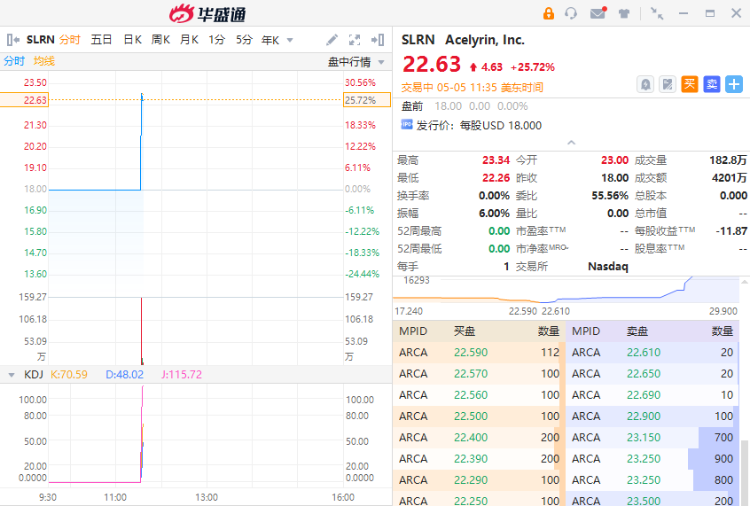Click the lock icon in title bar
Viewport: 750px width, 506px height.
click(x=548, y=13)
